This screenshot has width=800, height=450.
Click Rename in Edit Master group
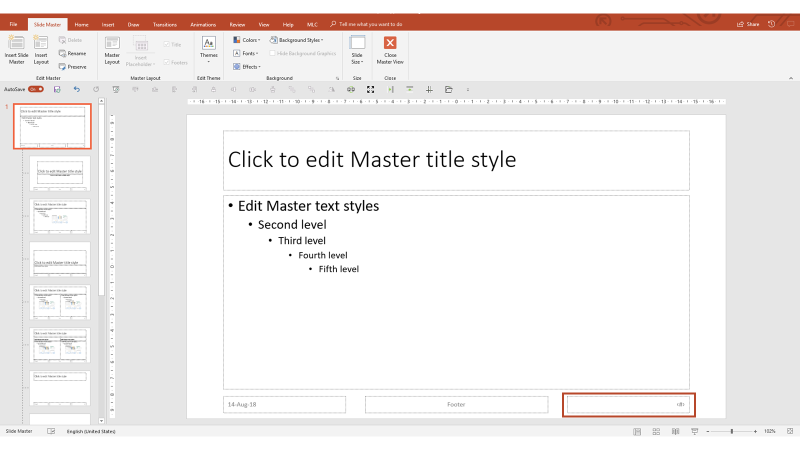tap(72, 53)
